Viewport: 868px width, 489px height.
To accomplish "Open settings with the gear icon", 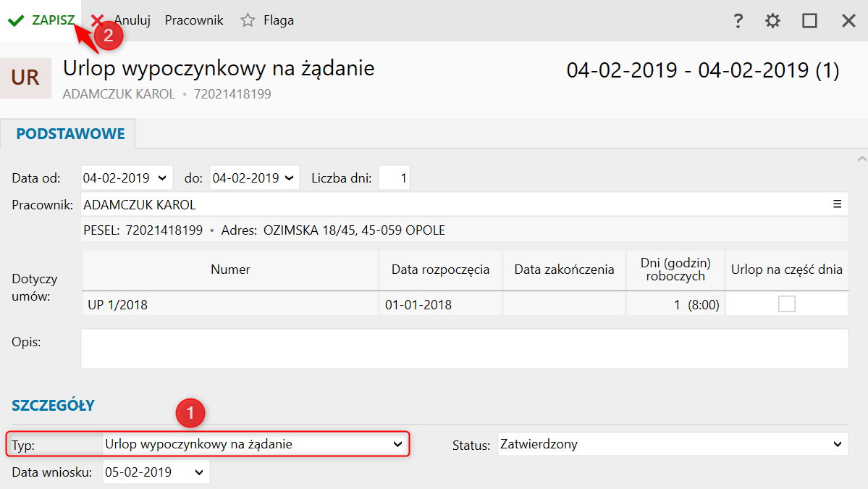I will [x=773, y=20].
